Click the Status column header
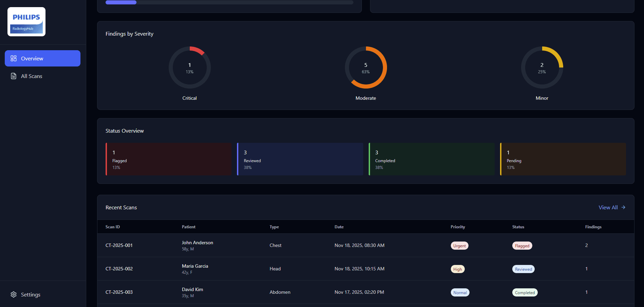The image size is (644, 307). 518,227
